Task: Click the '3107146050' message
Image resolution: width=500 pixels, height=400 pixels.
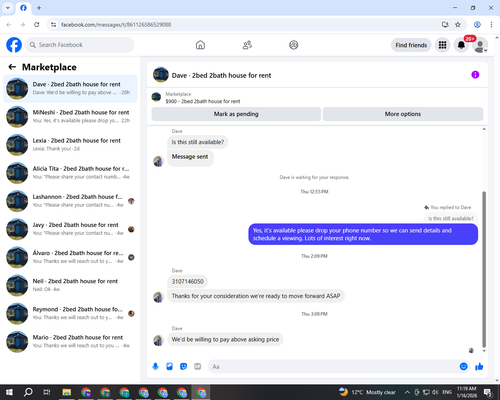Action: point(188,281)
